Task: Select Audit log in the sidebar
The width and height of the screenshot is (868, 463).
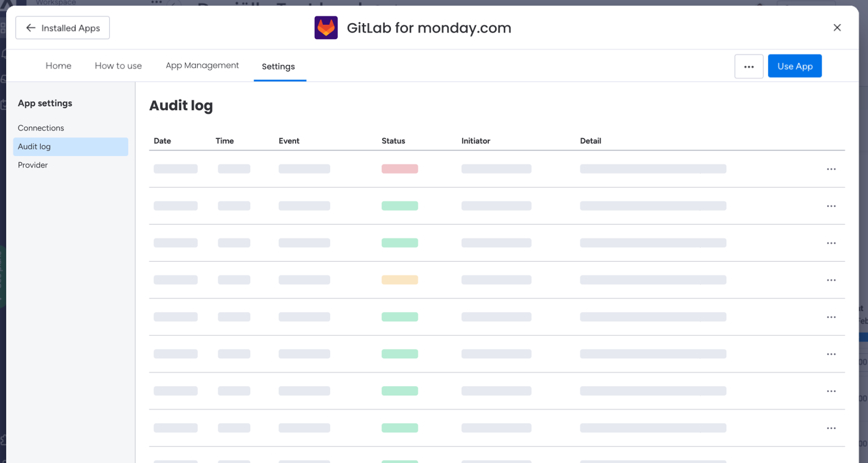Action: (x=34, y=146)
